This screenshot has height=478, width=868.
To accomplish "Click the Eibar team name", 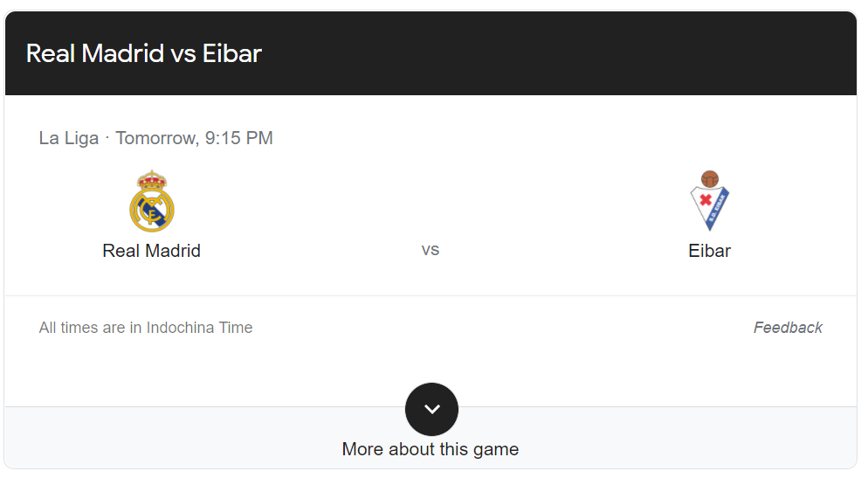I will pos(710,250).
